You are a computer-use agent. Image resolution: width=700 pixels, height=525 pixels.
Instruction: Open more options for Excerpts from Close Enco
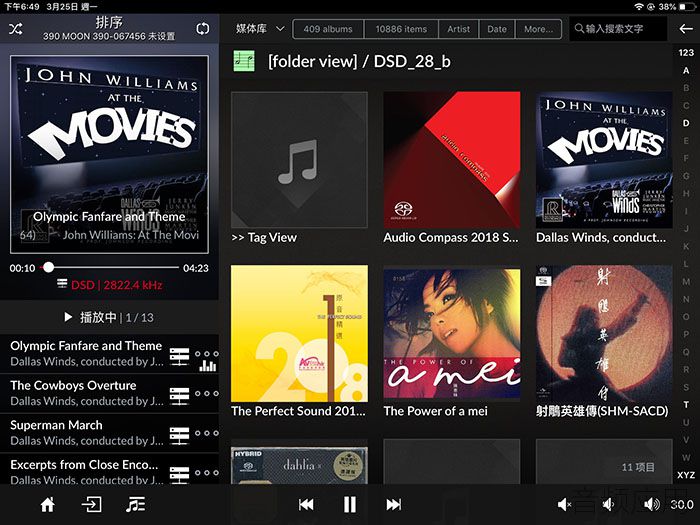tap(207, 472)
